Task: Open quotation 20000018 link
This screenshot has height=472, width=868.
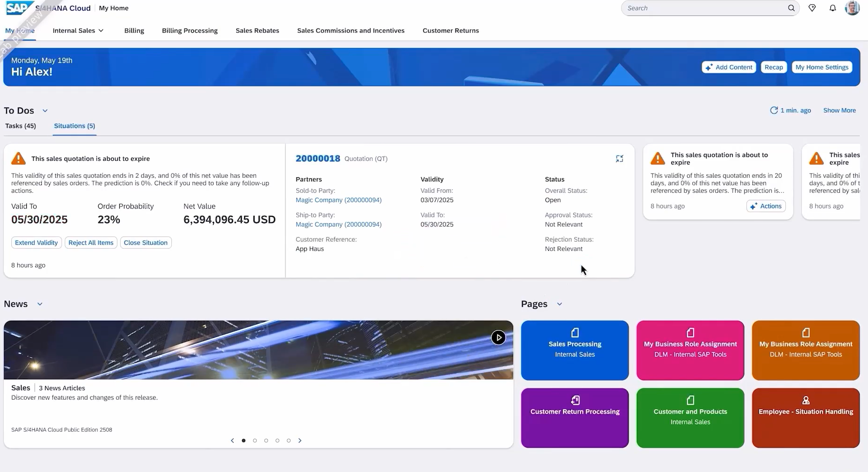Action: point(318,159)
